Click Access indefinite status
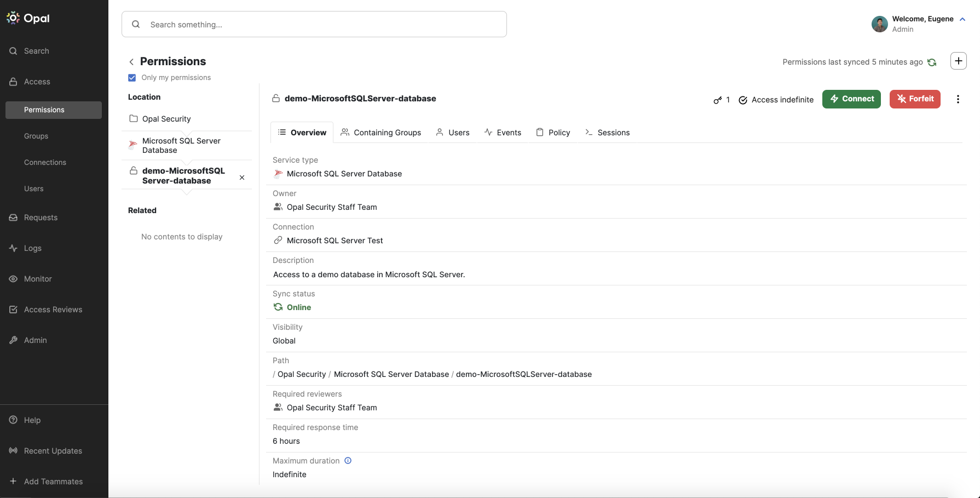The width and height of the screenshot is (980, 498). (x=776, y=100)
